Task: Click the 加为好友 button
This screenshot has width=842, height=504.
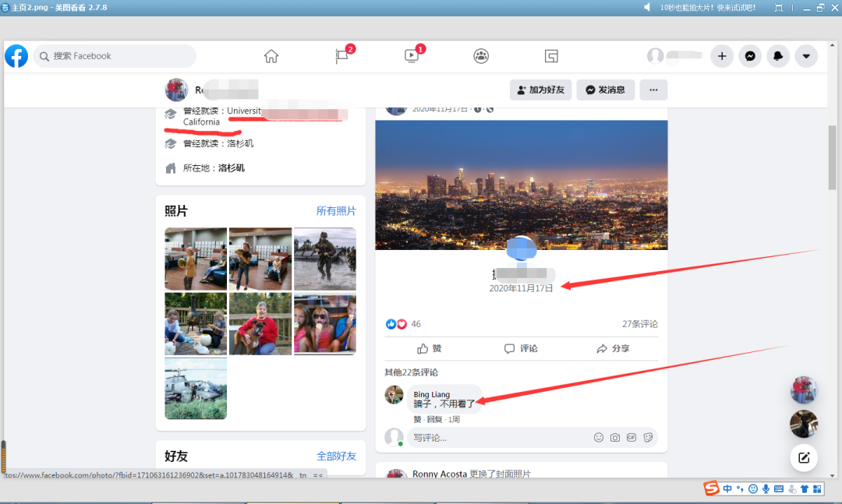Action: coord(539,90)
